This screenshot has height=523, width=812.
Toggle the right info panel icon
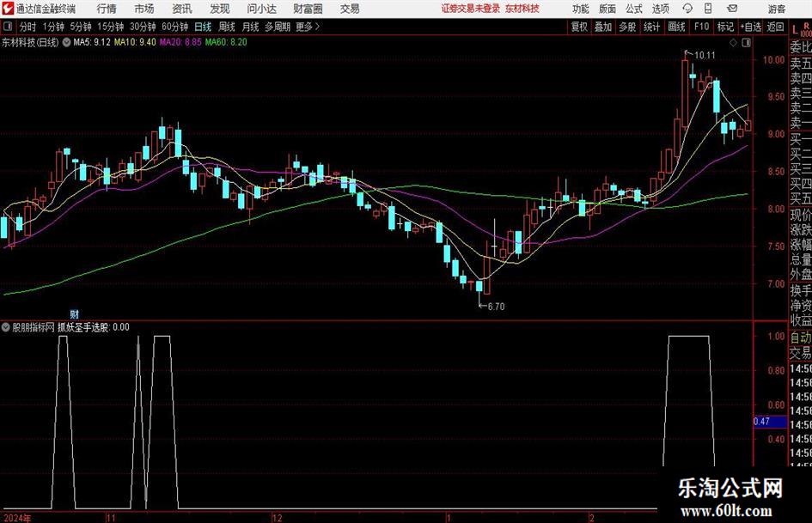[746, 43]
